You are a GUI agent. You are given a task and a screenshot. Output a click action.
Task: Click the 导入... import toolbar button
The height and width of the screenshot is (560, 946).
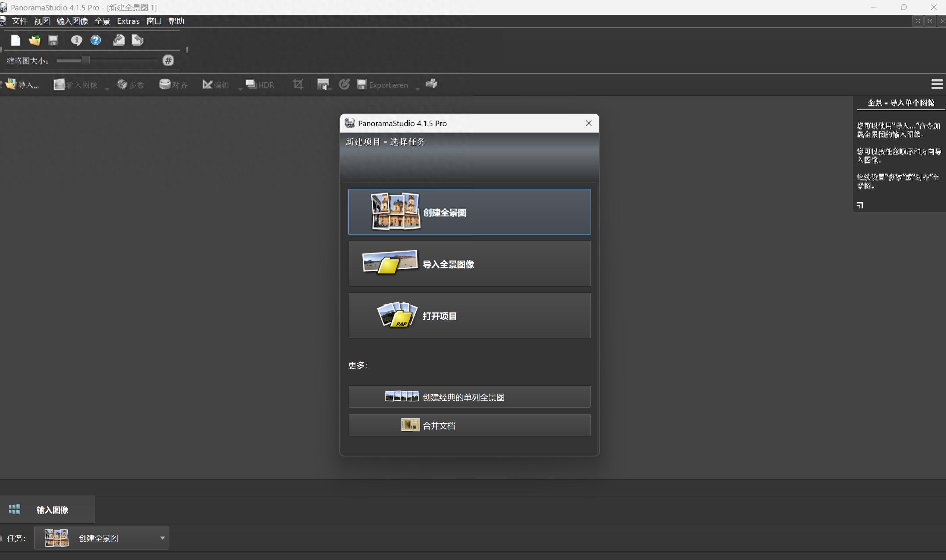pyautogui.click(x=23, y=85)
